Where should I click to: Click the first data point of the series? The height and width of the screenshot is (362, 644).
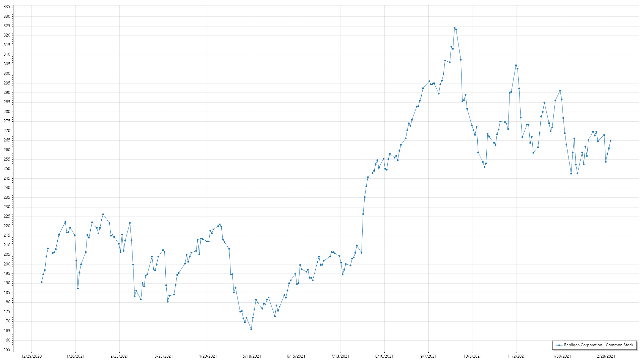pyautogui.click(x=42, y=282)
